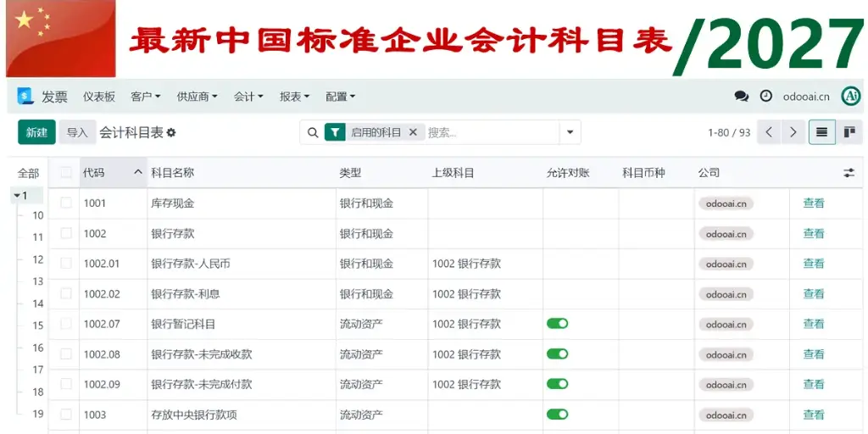Screen dimensions: 868x434
Task: Open the activities clock icon
Action: click(x=765, y=96)
